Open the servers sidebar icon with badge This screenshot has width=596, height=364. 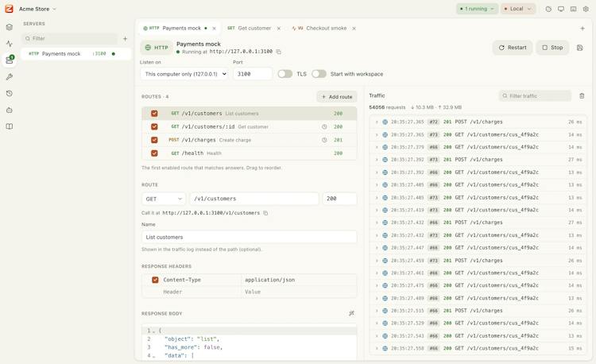10,60
